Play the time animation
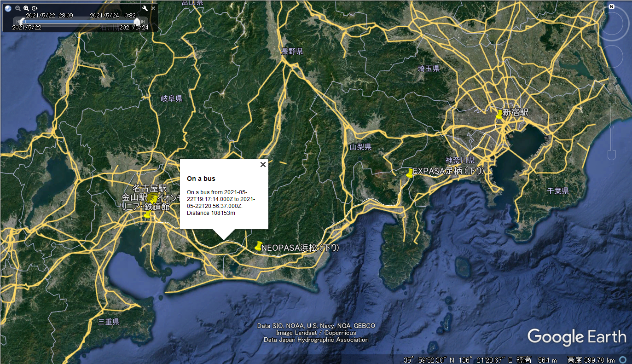Viewport: 632px width, 364px height. (x=35, y=8)
